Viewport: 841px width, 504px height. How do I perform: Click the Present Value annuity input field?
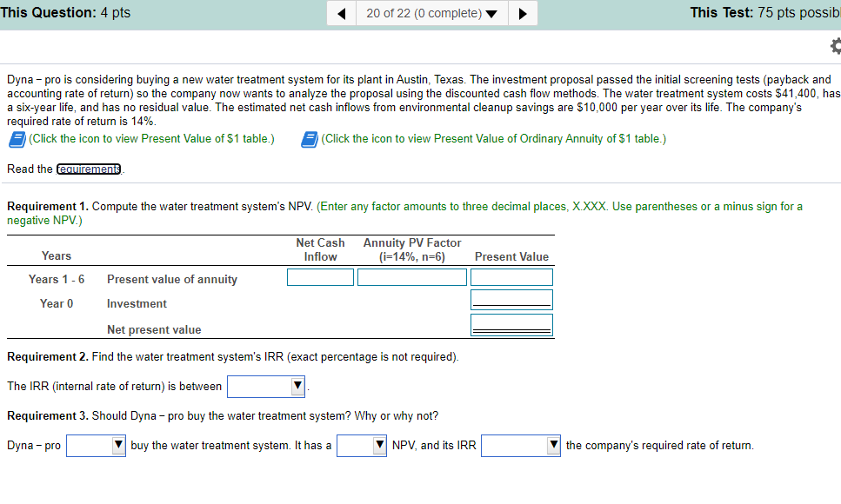511,277
